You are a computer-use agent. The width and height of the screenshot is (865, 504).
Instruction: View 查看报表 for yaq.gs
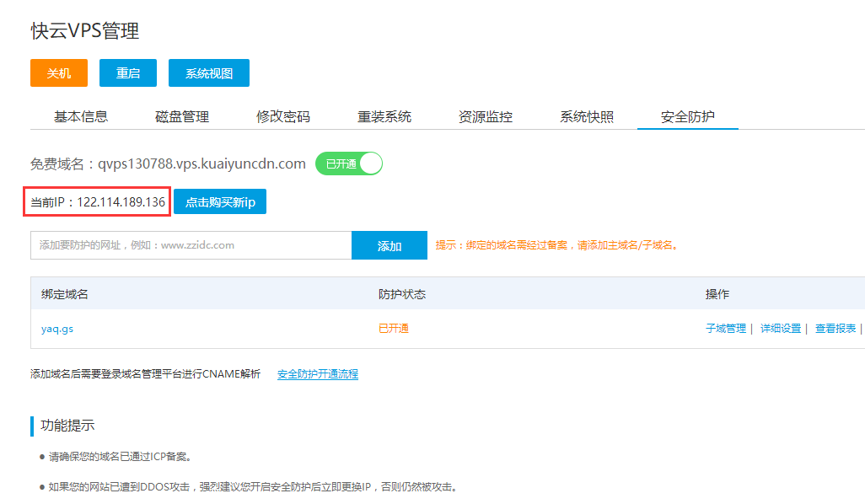point(835,329)
